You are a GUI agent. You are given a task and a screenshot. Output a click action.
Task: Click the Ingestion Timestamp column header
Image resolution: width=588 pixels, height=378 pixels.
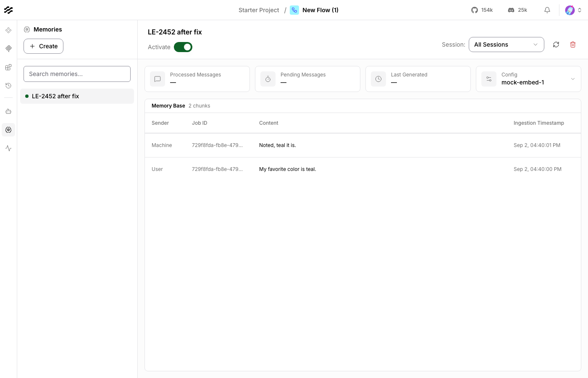pyautogui.click(x=538, y=123)
